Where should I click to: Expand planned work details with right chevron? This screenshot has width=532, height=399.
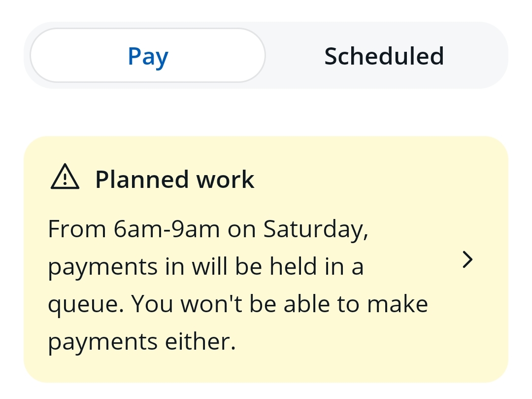coord(468,259)
